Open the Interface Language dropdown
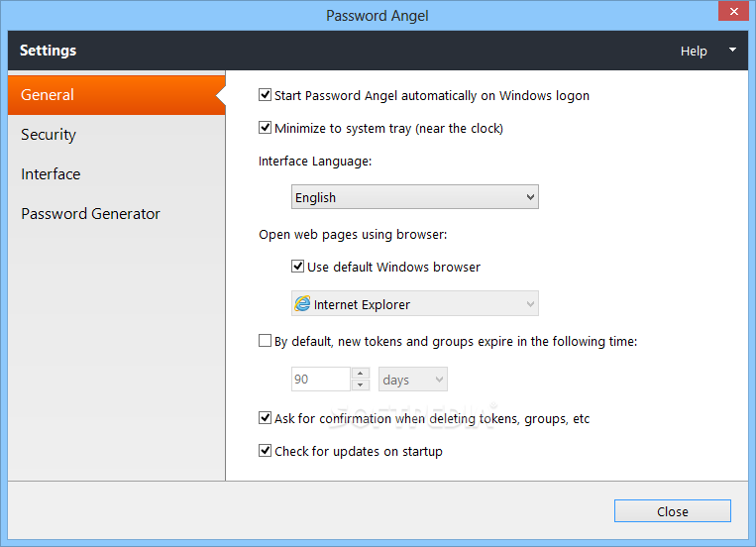This screenshot has height=547, width=756. 414,197
